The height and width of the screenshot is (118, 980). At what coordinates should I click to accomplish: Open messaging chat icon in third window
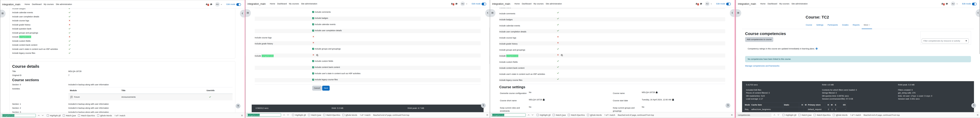click(701, 4)
